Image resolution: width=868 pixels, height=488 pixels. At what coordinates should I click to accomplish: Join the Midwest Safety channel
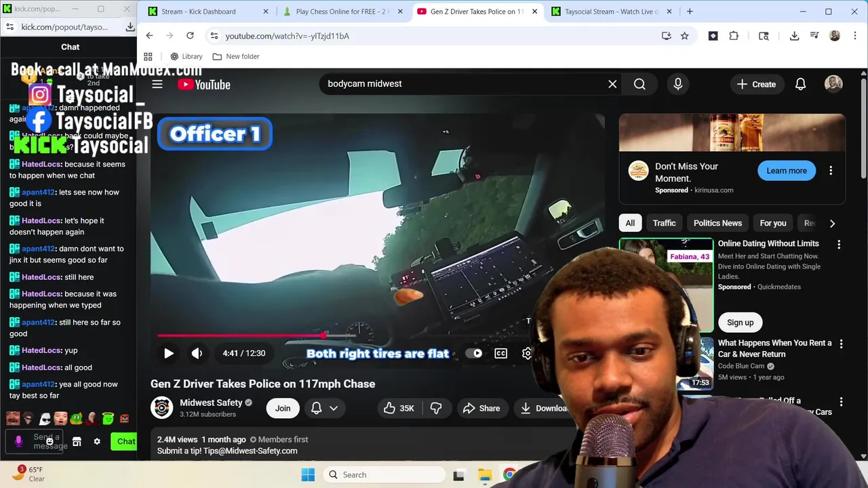pyautogui.click(x=283, y=408)
